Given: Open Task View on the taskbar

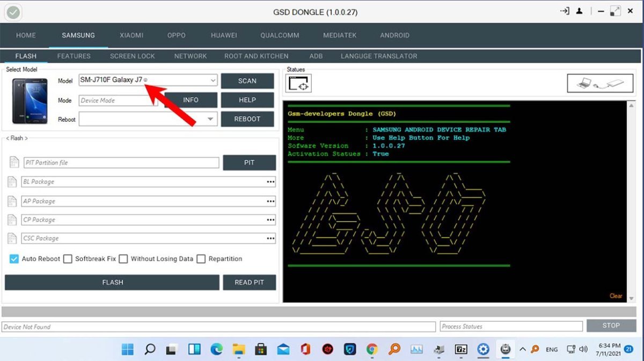Looking at the screenshot, I should (x=172, y=349).
